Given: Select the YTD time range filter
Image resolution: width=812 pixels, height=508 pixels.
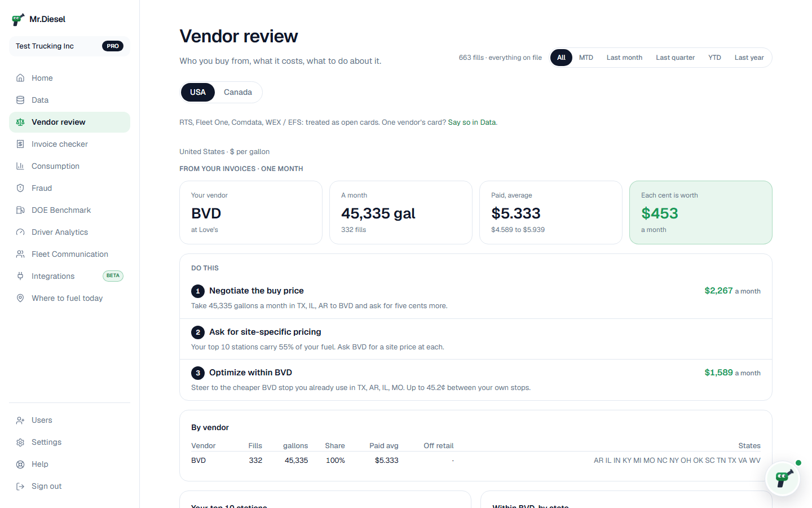Looking at the screenshot, I should coord(714,58).
